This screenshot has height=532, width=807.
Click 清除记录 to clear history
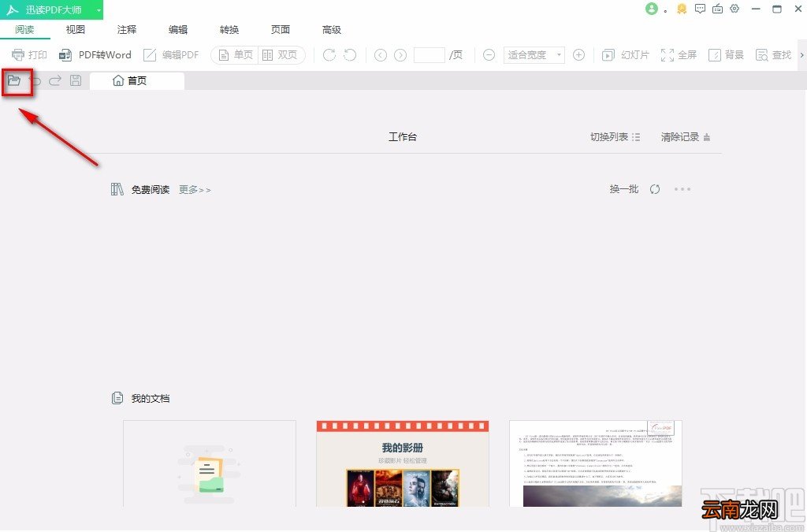tap(686, 137)
